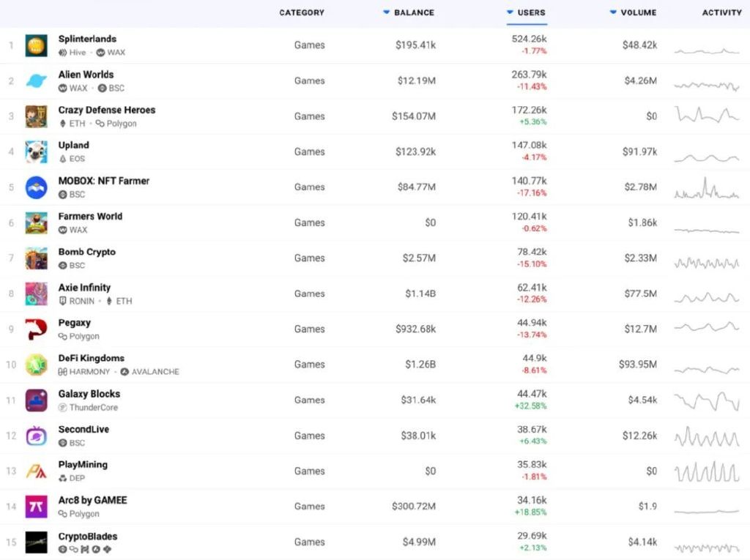Click the $91.97k volume for Upland
Viewport: 750px width, 560px height.
639,152
